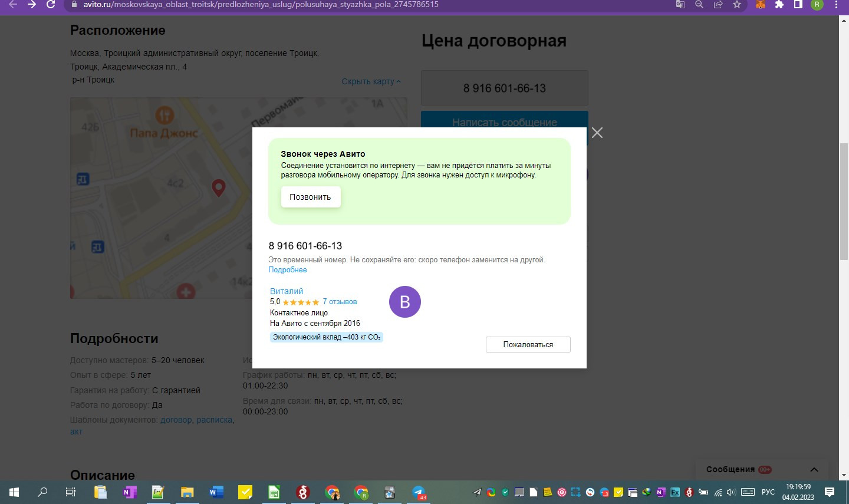This screenshot has height=504, width=849.
Task: Open Telegram from the taskbar
Action: [x=419, y=492]
